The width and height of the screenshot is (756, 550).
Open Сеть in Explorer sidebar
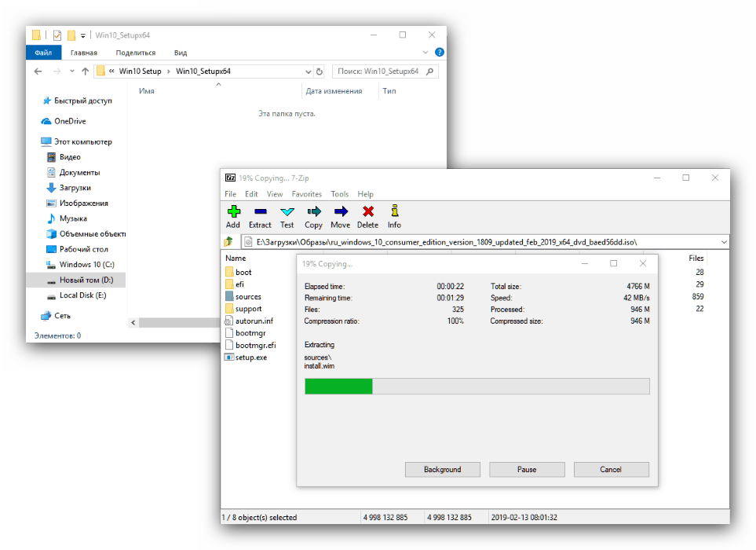pyautogui.click(x=56, y=316)
